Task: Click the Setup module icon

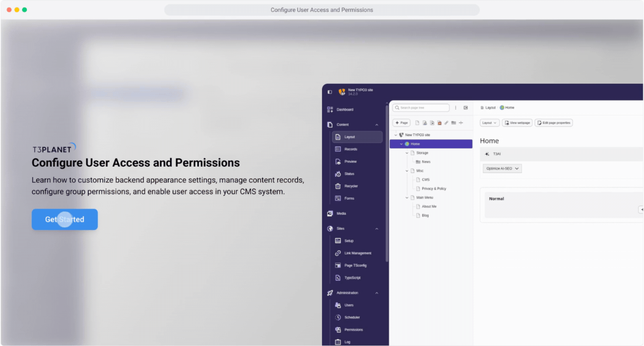Action: point(338,241)
